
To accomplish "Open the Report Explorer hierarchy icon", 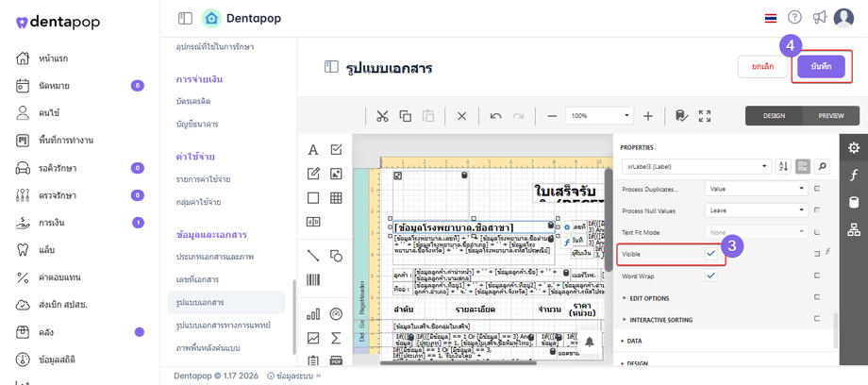I will 854,229.
